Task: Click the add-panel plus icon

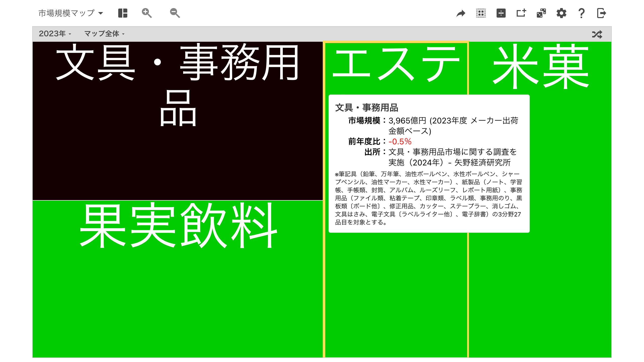Action: (521, 13)
